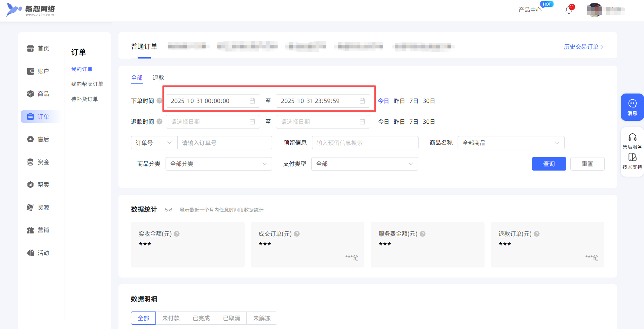This screenshot has width=644, height=329.
Task: Click calendar icon in order start date
Action: click(x=252, y=101)
